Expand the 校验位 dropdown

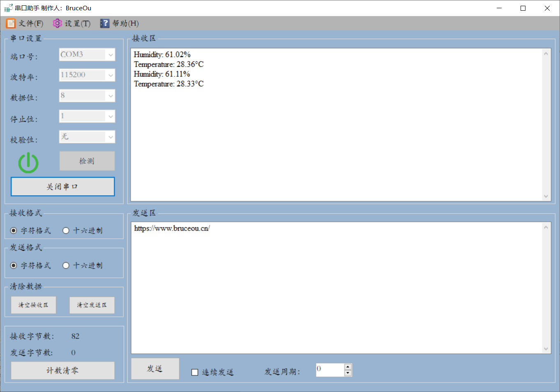[x=111, y=137]
